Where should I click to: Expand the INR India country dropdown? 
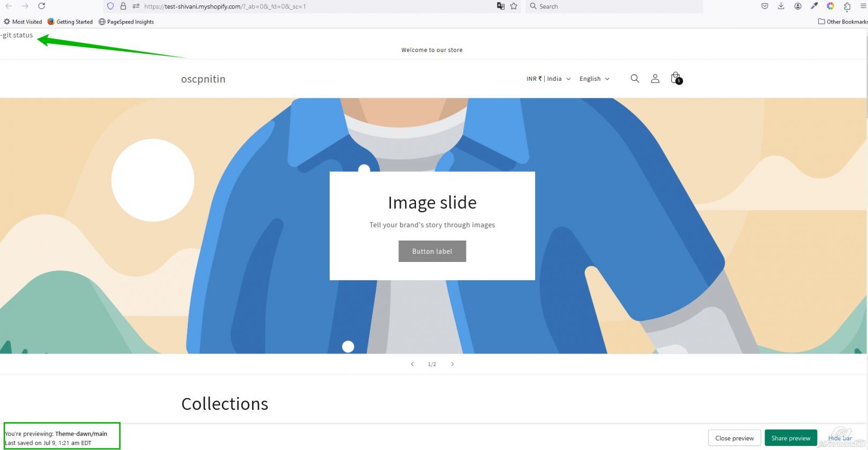(548, 79)
